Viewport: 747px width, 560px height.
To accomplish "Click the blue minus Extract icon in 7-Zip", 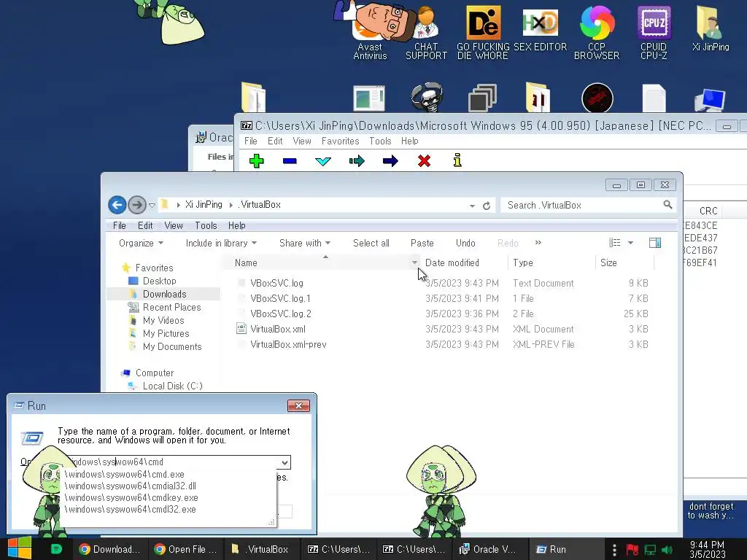I will [290, 161].
